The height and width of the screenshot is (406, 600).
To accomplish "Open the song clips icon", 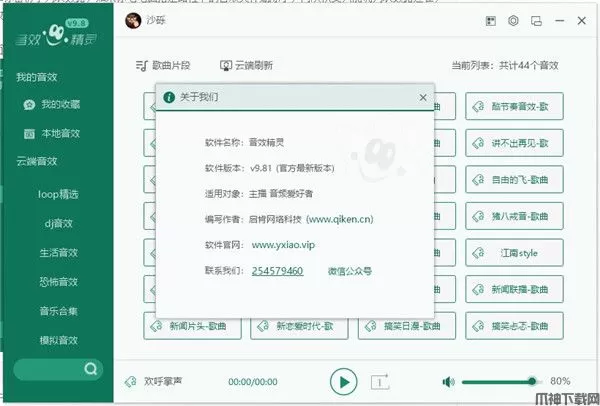I will tap(141, 66).
